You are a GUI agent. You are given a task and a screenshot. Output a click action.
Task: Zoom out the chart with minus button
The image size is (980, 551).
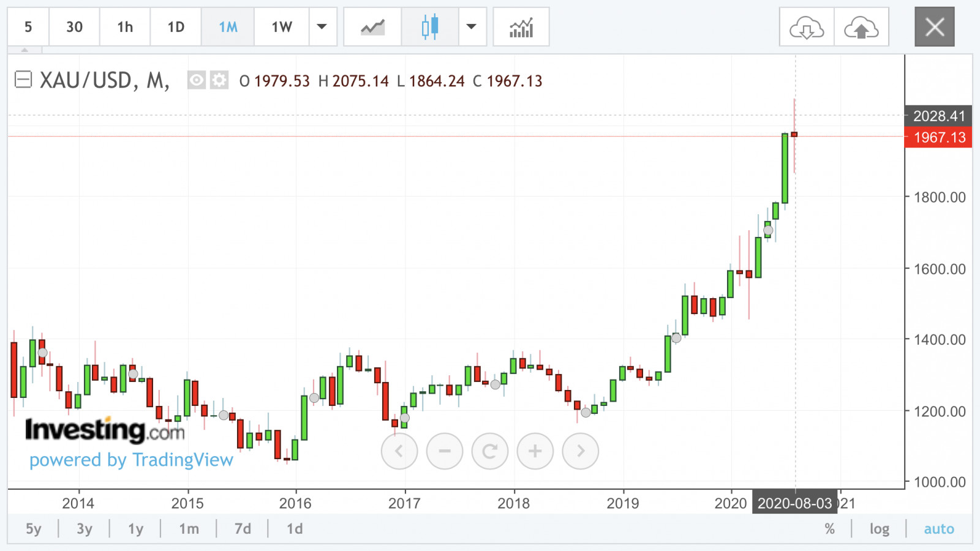pyautogui.click(x=444, y=451)
